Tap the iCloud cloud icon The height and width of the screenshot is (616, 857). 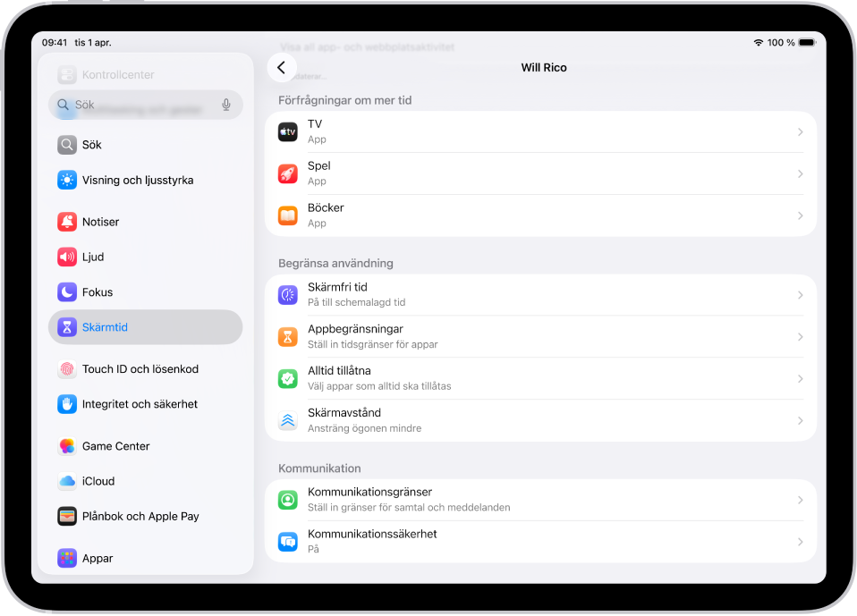pos(67,481)
